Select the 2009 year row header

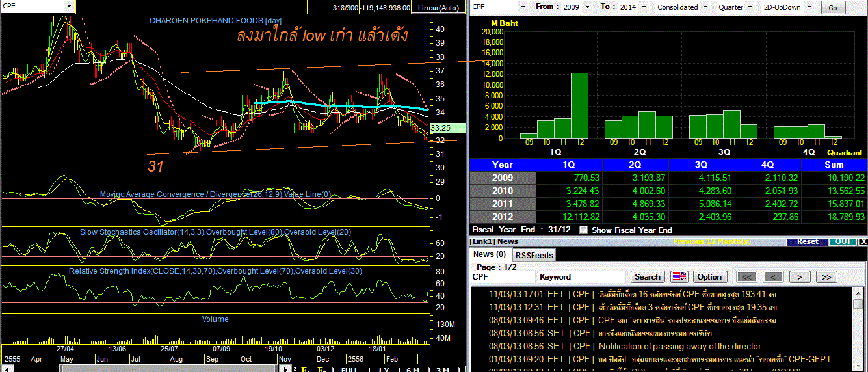point(503,178)
